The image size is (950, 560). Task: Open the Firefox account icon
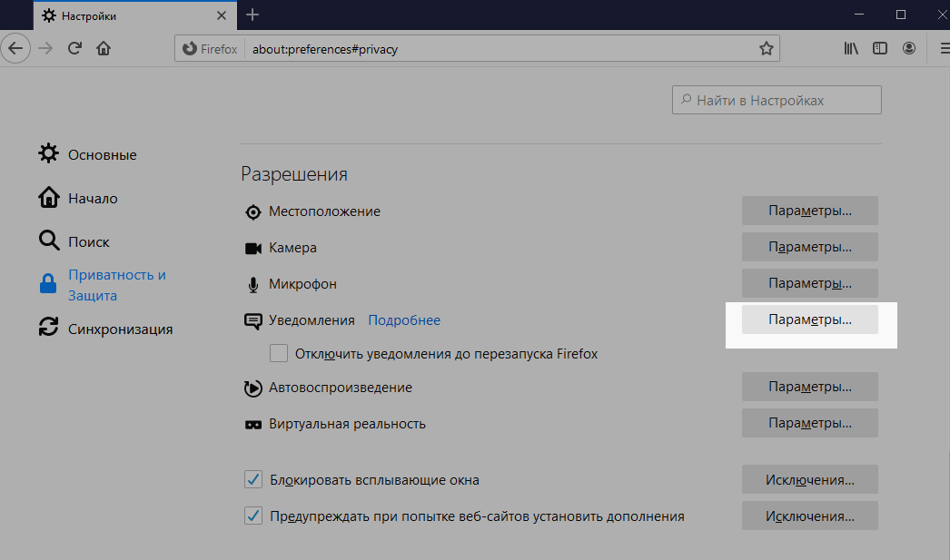click(x=909, y=48)
